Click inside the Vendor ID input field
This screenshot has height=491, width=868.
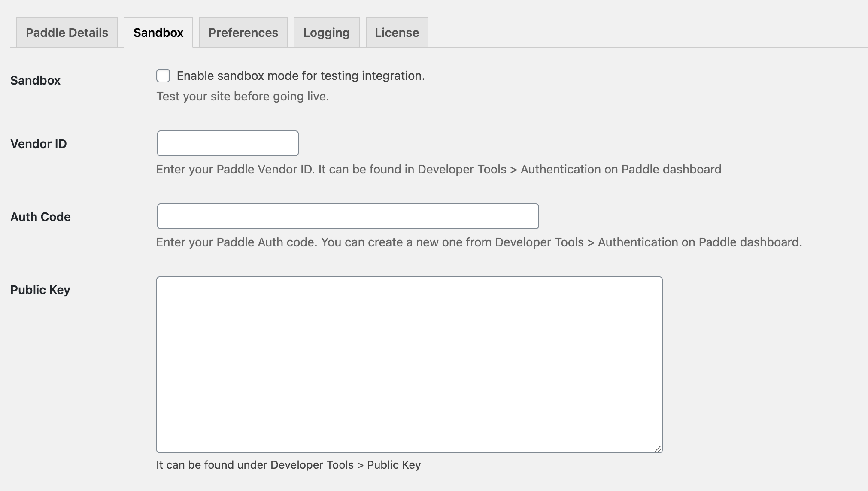point(228,143)
